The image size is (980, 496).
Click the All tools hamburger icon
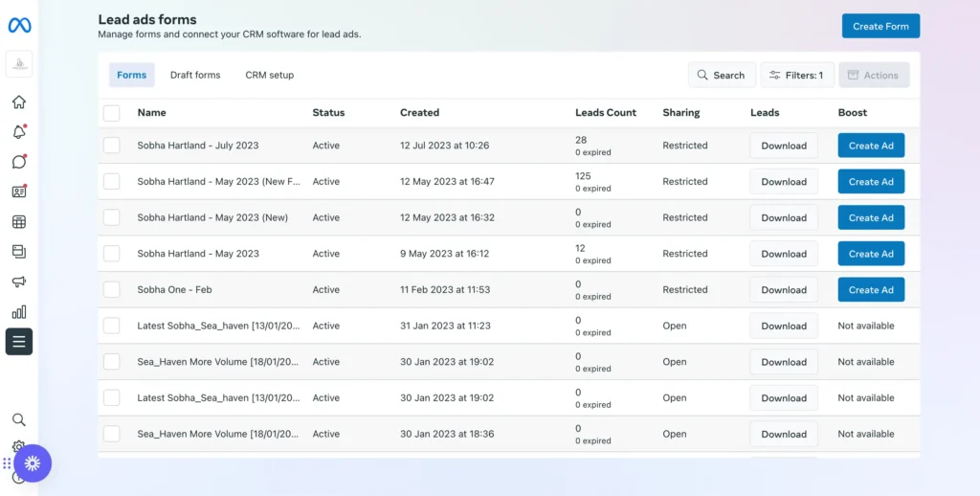19,342
